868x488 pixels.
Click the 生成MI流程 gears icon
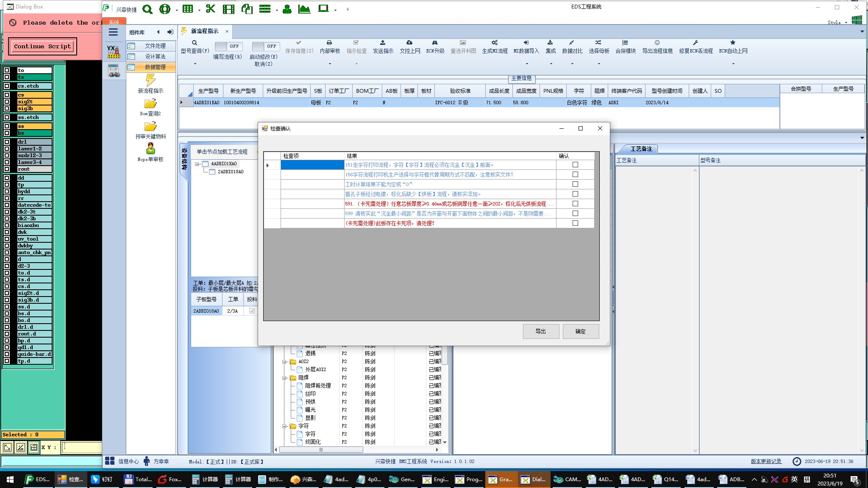pyautogui.click(x=495, y=43)
